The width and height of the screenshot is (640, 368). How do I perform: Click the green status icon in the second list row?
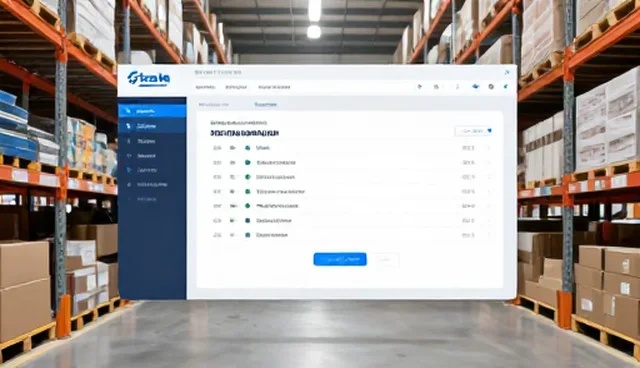(247, 162)
